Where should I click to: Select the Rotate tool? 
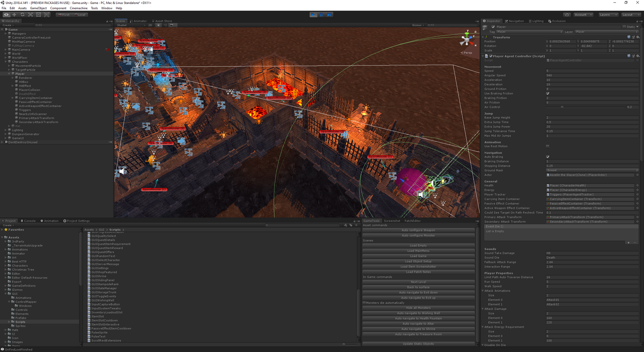pos(22,14)
